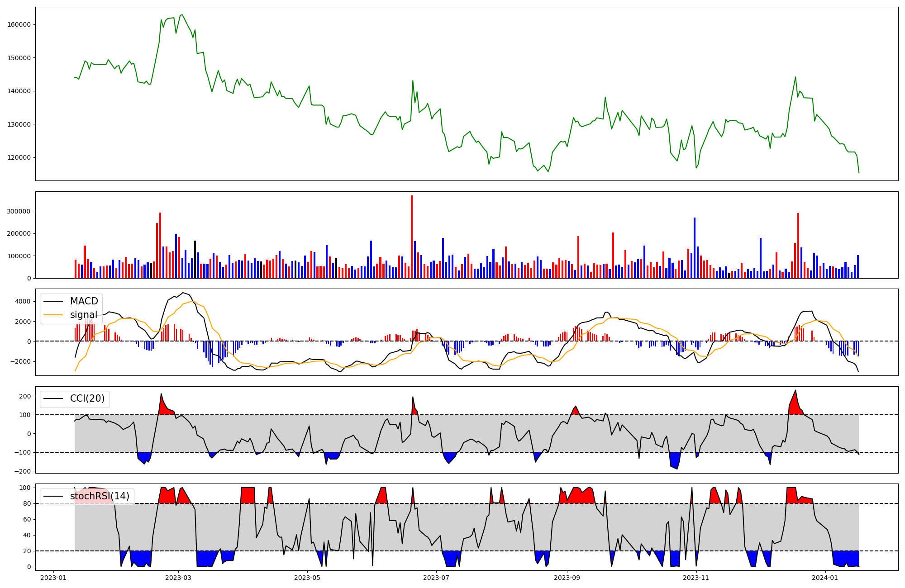
Task: Click the stochRSI(14) legend label
Action: [100, 496]
